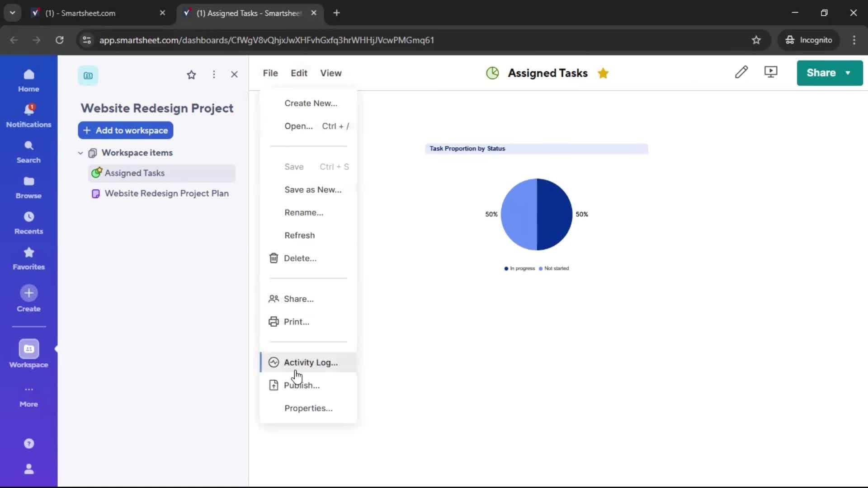Click the In progress legend dot
868x488 pixels.
pos(506,268)
